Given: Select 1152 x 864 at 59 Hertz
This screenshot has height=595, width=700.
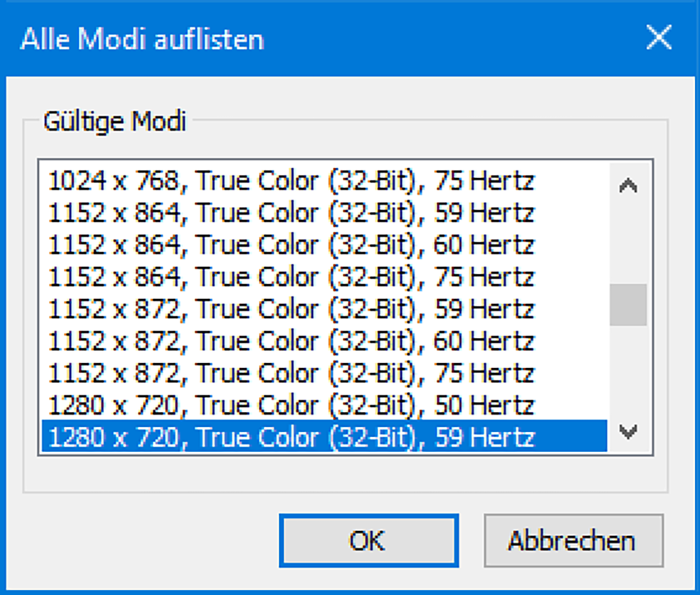Looking at the screenshot, I should pyautogui.click(x=291, y=213).
